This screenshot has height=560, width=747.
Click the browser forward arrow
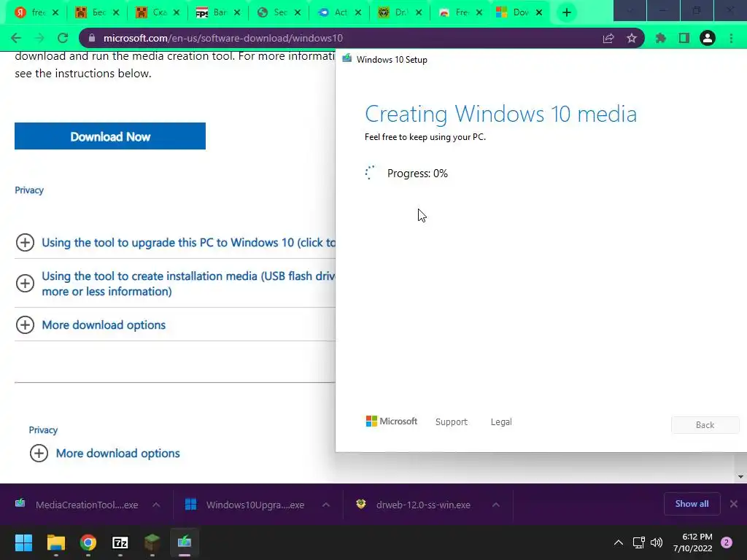click(39, 38)
